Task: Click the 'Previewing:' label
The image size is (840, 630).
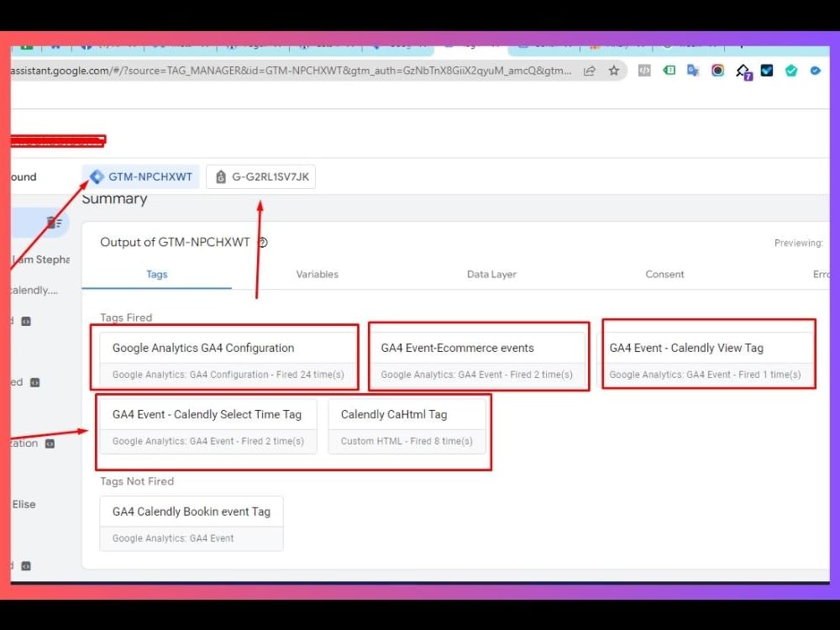Action: click(x=799, y=243)
